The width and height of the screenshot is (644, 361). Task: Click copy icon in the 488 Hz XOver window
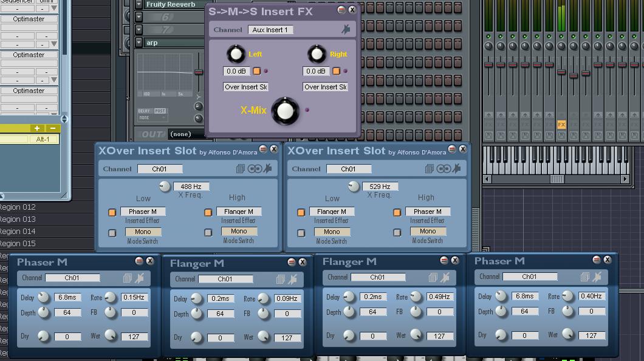(240, 169)
